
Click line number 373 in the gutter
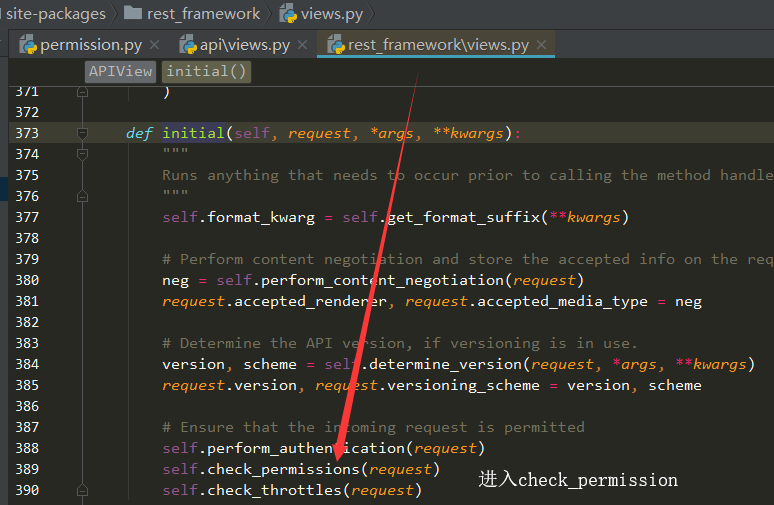[27, 133]
